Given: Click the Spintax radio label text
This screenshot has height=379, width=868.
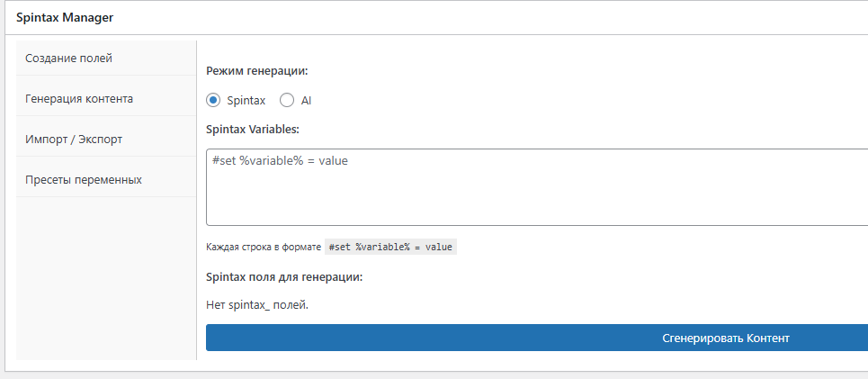Looking at the screenshot, I should tap(246, 101).
